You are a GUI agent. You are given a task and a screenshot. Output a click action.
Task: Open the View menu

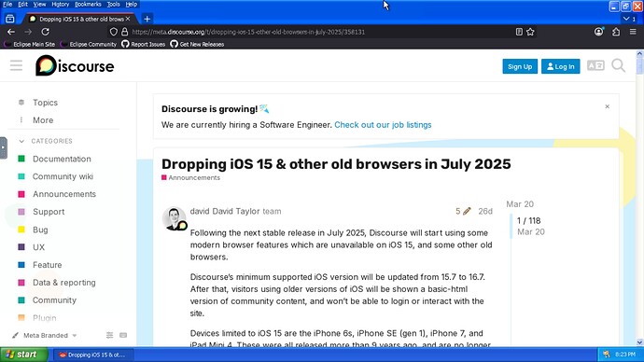point(39,4)
